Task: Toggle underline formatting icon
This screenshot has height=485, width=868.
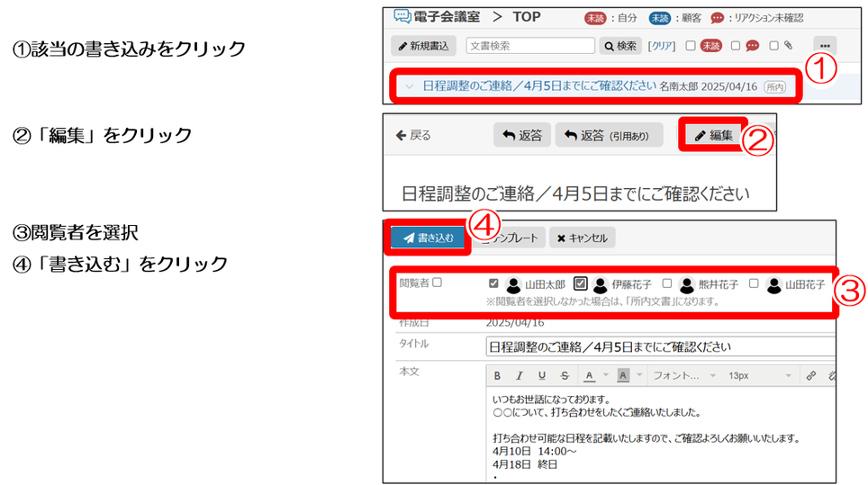Action: [541, 375]
